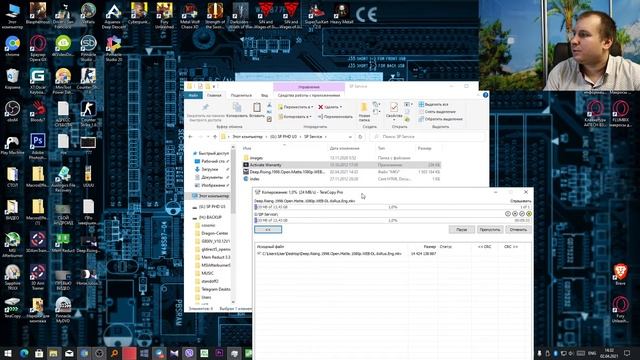Switch to the Поделиться ribbon tab
The image size is (640, 360).
241,95
